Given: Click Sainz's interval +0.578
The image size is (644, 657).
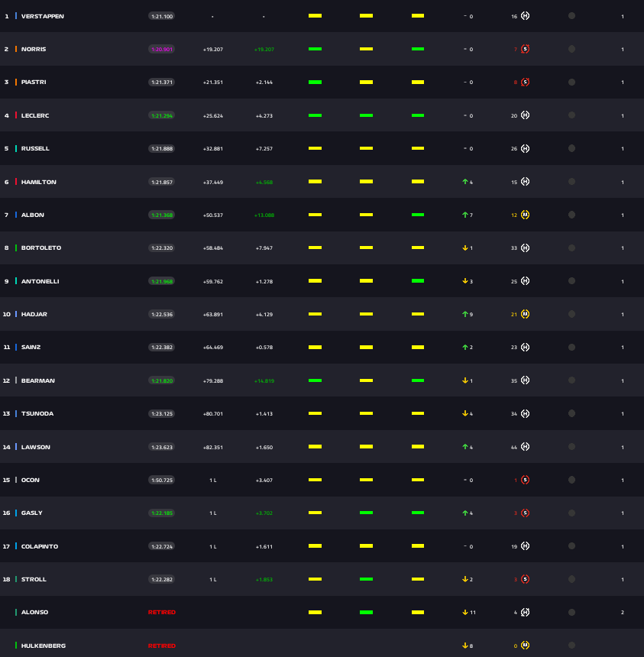Looking at the screenshot, I should tap(264, 348).
